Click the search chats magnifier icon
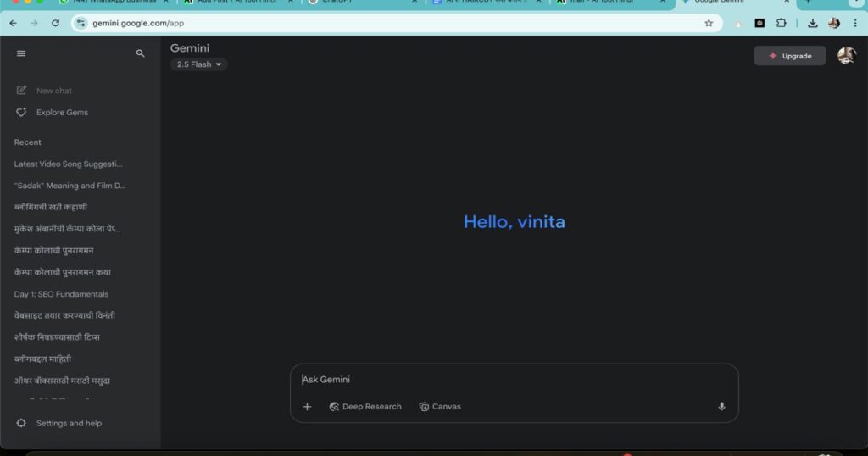 [140, 53]
